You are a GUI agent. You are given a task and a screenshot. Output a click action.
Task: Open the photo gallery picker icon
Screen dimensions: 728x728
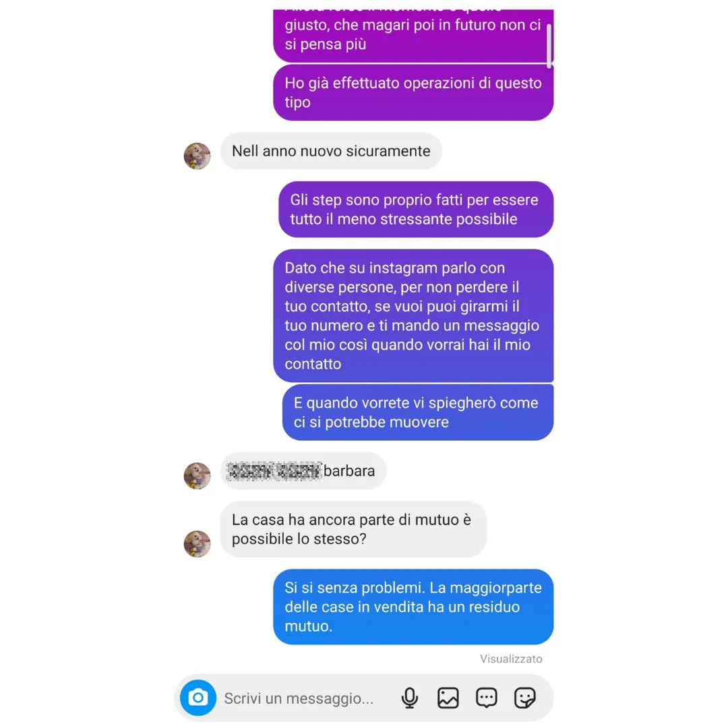pyautogui.click(x=448, y=698)
